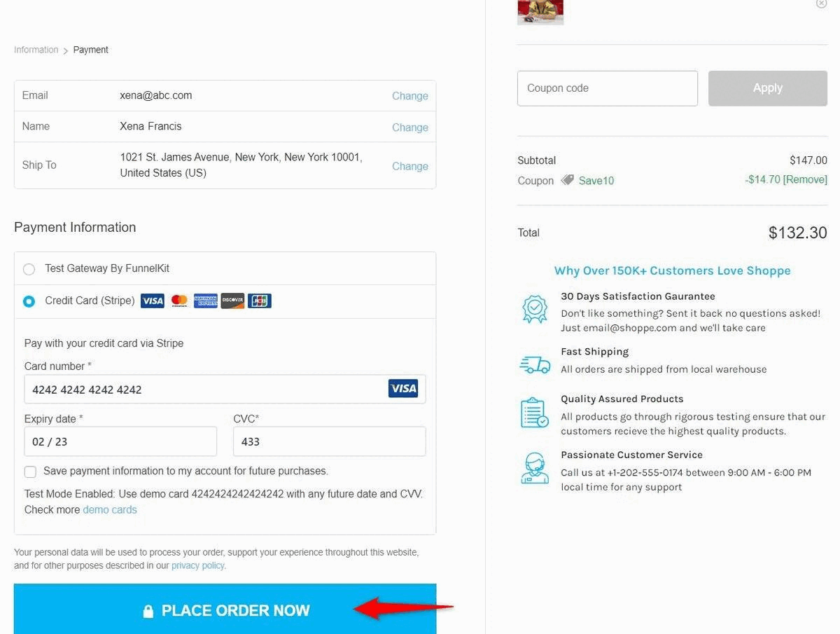The image size is (840, 634).
Task: Click the satisfaction guarantee badge icon
Action: (x=535, y=309)
